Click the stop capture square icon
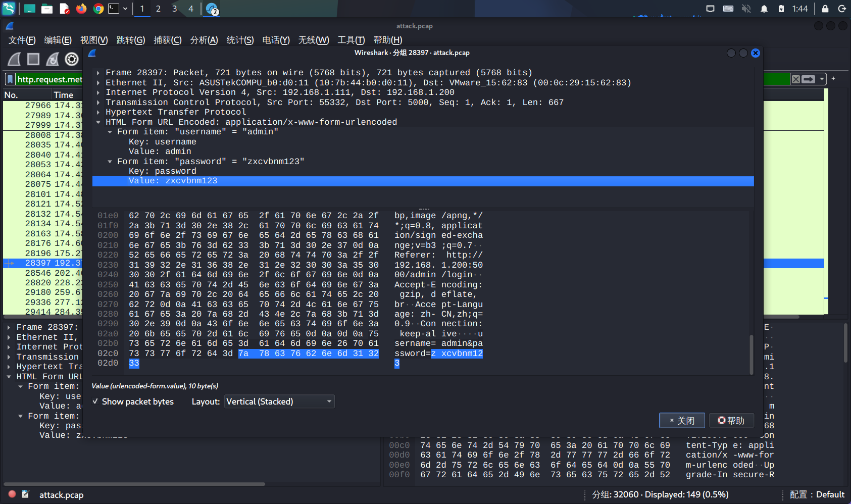The image size is (851, 504). click(33, 60)
